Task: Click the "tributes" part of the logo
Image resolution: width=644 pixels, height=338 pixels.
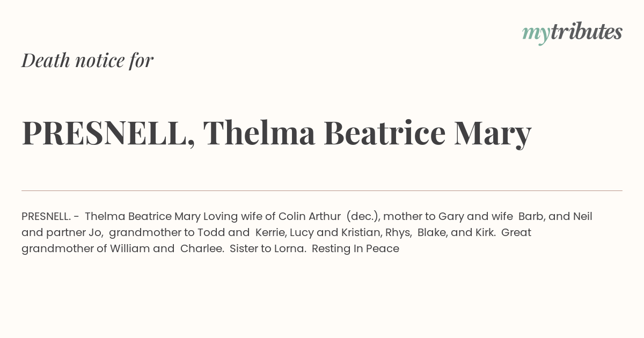Action: coord(587,32)
